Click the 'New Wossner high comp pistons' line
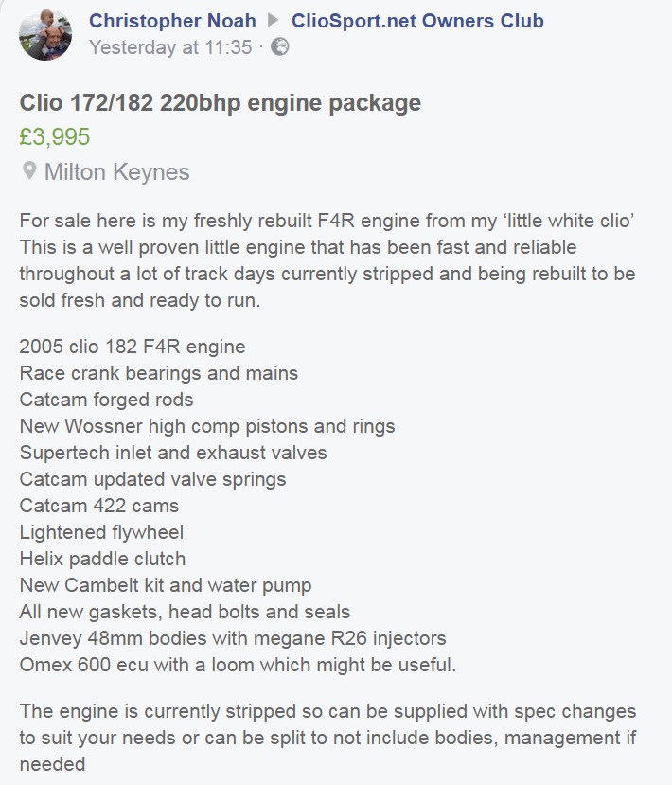This screenshot has height=785, width=672. pos(207,425)
